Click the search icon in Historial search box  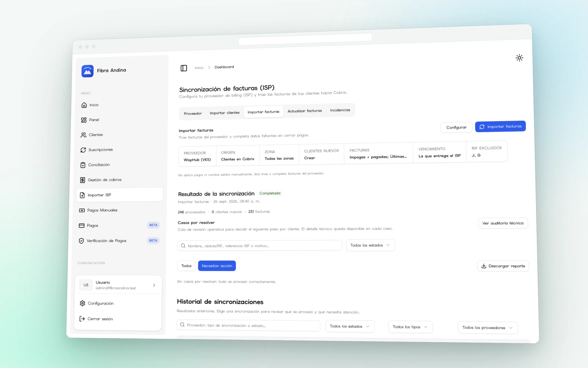[x=182, y=325]
